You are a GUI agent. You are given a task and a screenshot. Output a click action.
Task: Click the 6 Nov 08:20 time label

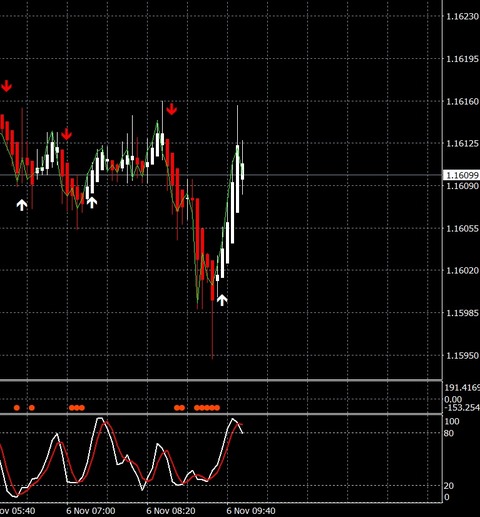(171, 511)
